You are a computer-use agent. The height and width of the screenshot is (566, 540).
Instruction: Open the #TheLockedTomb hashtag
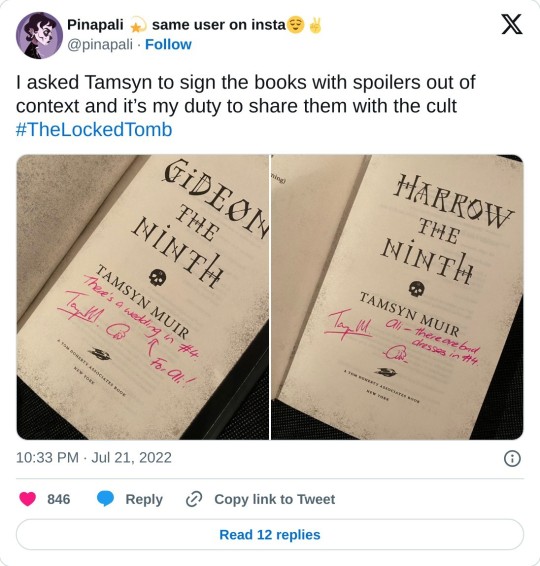[94, 130]
